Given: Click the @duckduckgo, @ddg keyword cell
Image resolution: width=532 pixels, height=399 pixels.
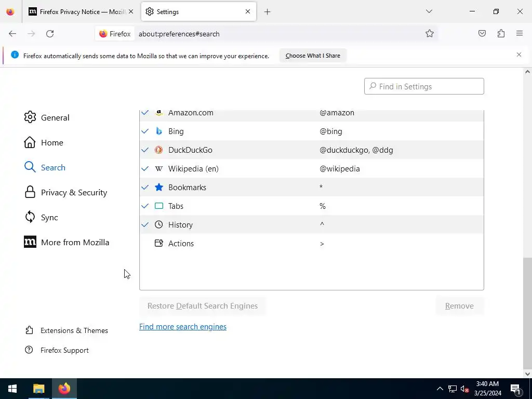Looking at the screenshot, I should tap(356, 150).
